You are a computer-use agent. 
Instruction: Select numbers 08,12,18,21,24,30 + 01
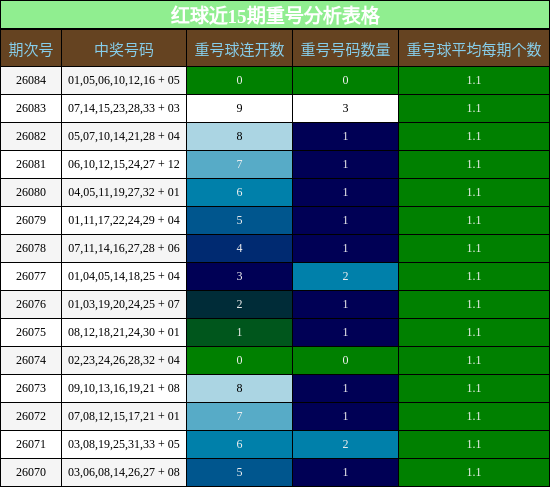tap(124, 332)
